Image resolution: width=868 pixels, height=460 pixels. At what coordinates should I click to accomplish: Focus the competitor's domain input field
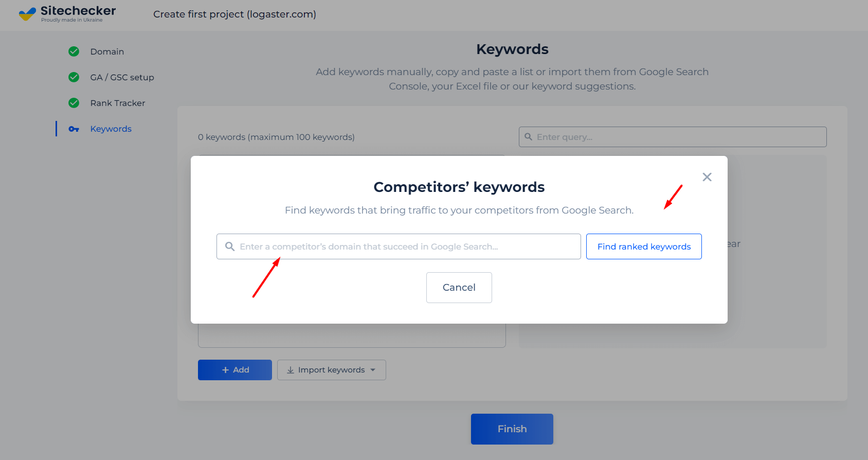(x=399, y=246)
